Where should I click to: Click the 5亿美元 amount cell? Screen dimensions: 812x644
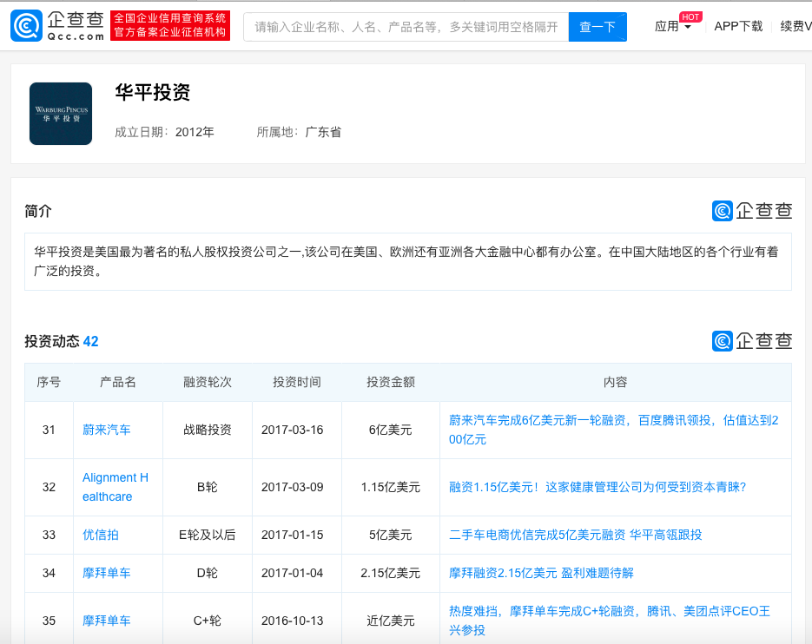(391, 535)
